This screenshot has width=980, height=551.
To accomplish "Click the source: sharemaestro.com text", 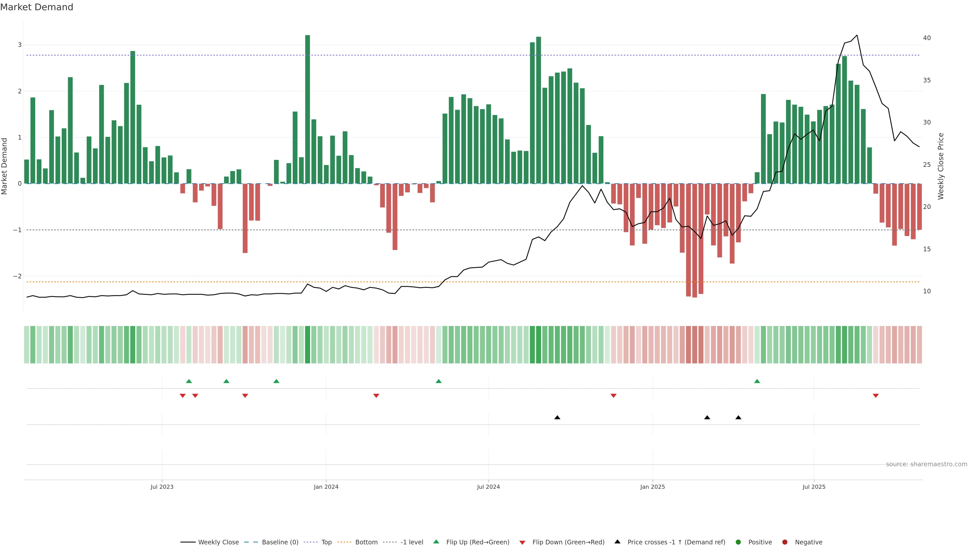I will click(926, 464).
